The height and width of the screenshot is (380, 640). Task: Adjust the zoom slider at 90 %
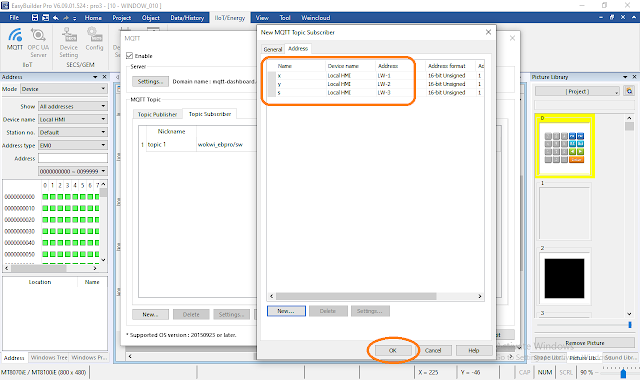(x=623, y=373)
